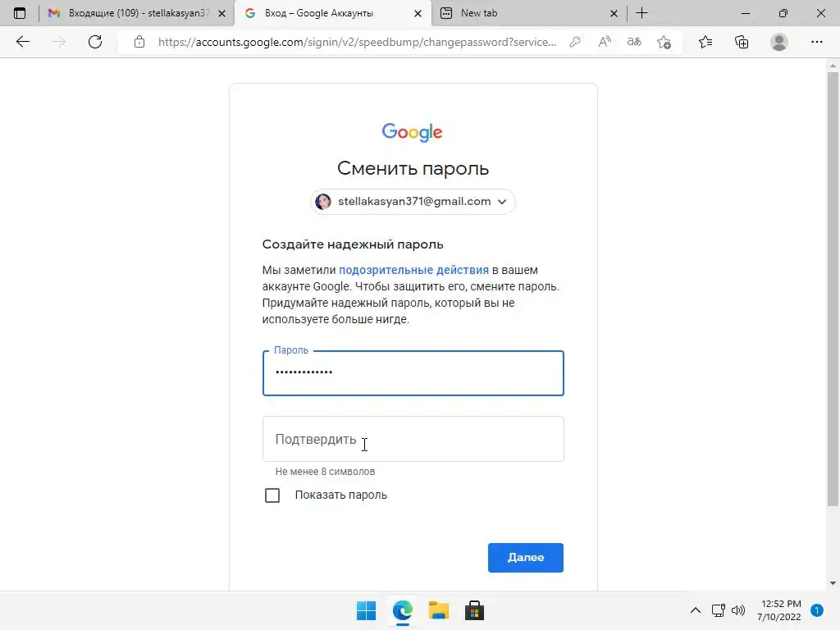Expand the stellakasyan371@gmail.com account selector
The height and width of the screenshot is (630, 840).
(413, 202)
